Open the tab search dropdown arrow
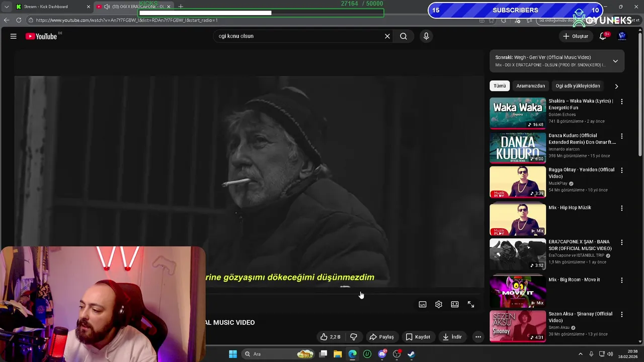644x362 pixels. pos(7,7)
